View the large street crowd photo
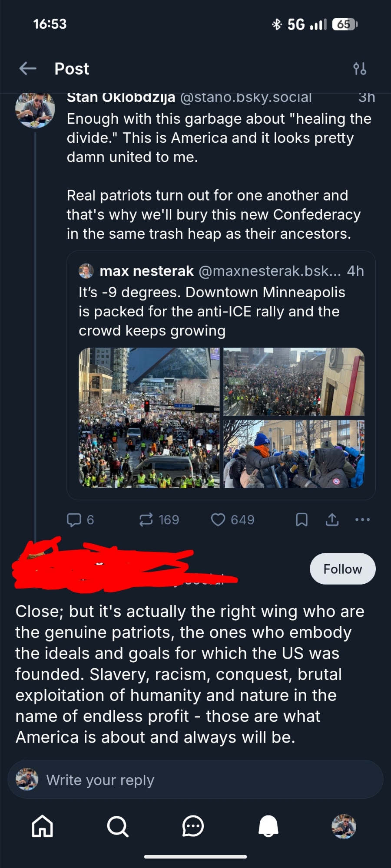The height and width of the screenshot is (868, 391). tap(149, 418)
